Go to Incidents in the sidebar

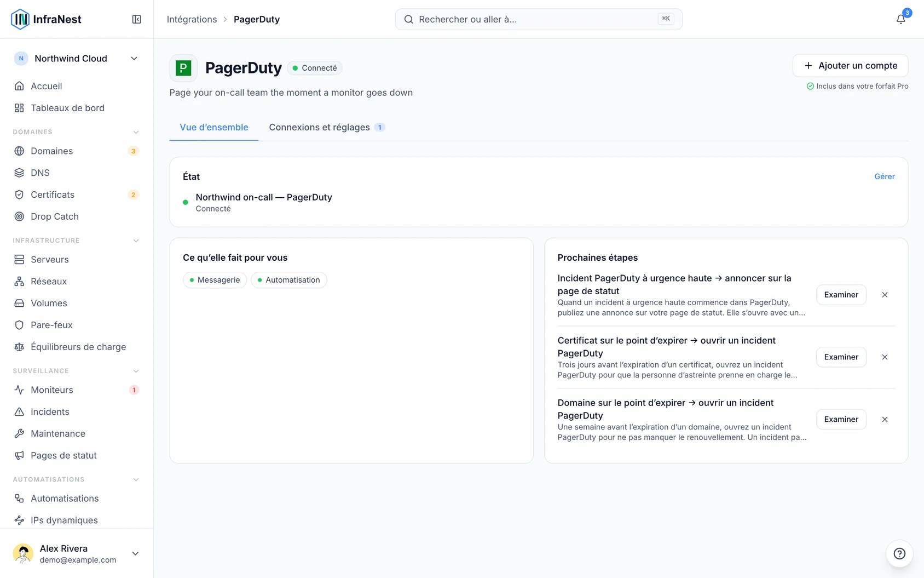77,411
